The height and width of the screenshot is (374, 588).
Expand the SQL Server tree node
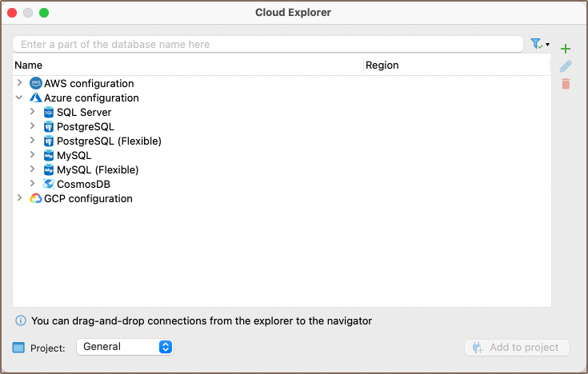click(x=33, y=113)
